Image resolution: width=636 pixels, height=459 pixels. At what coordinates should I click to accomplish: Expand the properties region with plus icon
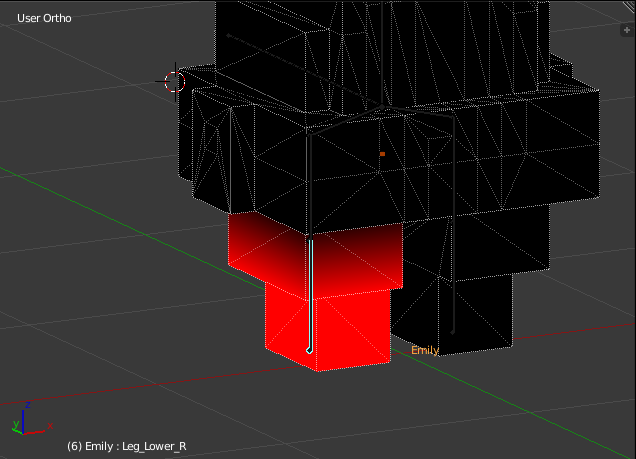[627, 30]
